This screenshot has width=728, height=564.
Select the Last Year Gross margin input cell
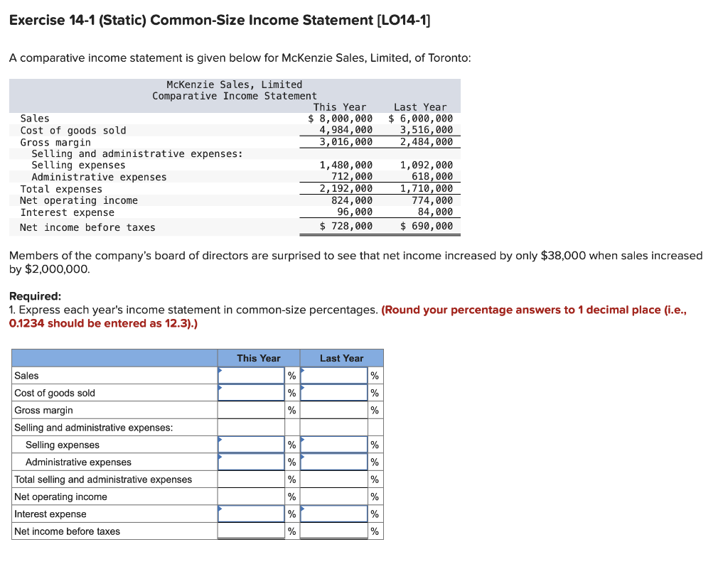[x=333, y=410]
